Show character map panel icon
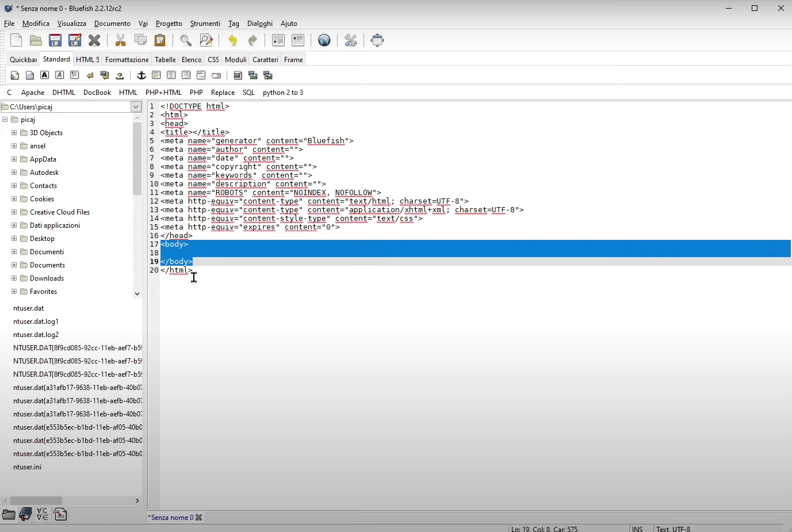Image resolution: width=792 pixels, height=532 pixels. (x=43, y=514)
